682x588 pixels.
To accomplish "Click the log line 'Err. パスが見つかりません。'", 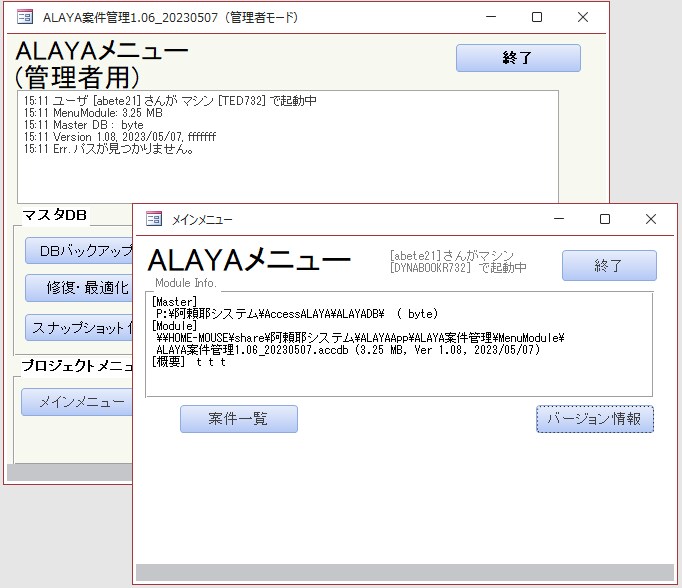I will tap(109, 149).
